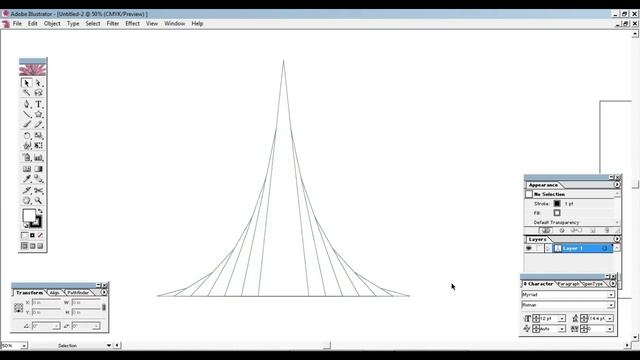640x360 pixels.
Task: Set paint mode to Gradient
Action: [32, 236]
